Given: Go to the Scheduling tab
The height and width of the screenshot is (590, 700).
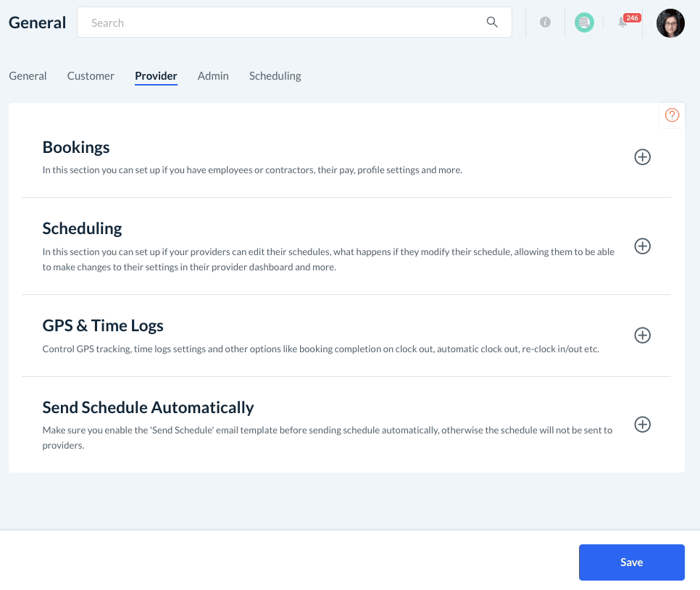Looking at the screenshot, I should [x=275, y=76].
